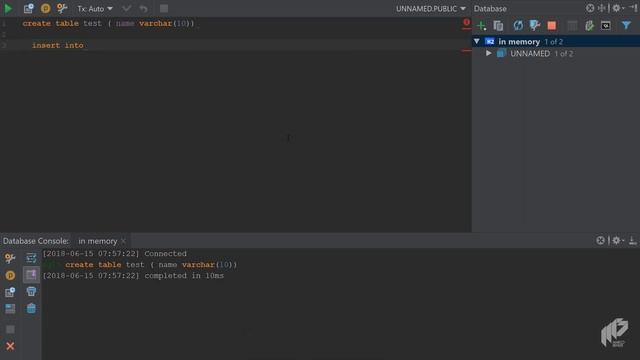Open console panel gear settings menu
Screen dimensions: 640x360
pos(618,240)
